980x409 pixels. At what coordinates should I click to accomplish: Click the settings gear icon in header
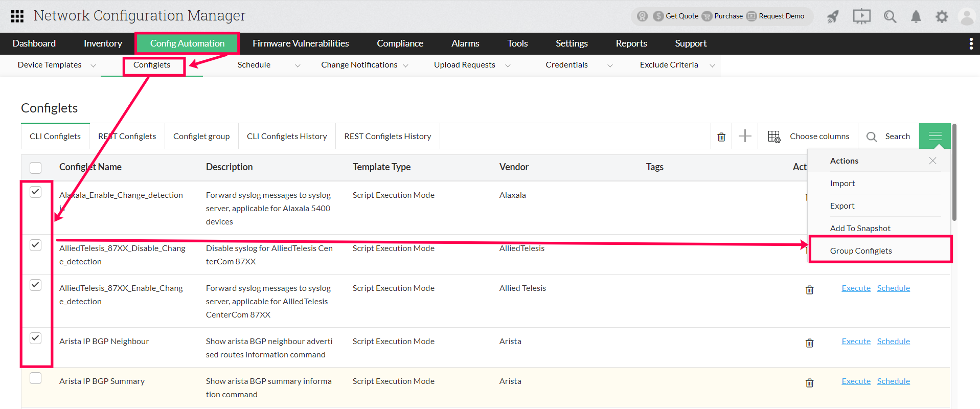pyautogui.click(x=941, y=17)
